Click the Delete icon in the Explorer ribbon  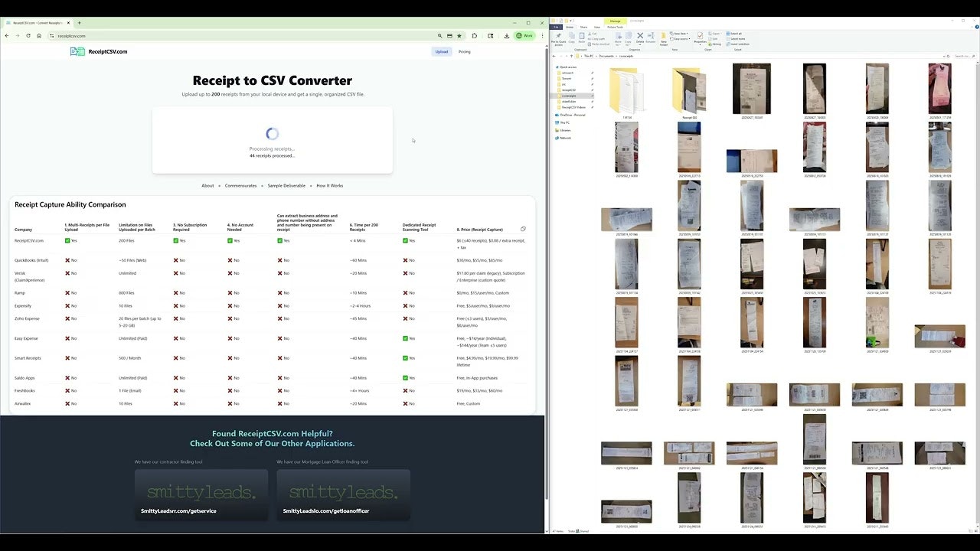[x=640, y=37]
